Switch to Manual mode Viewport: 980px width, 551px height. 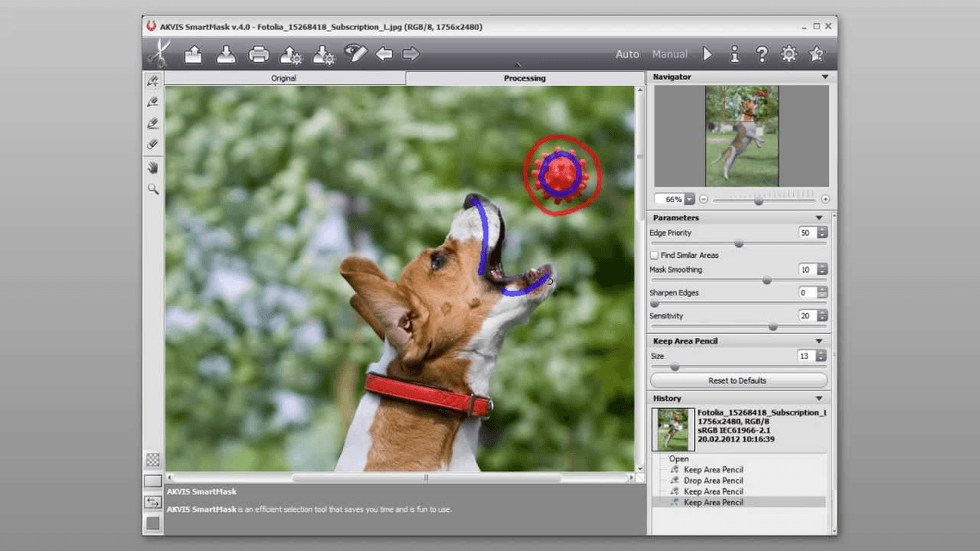[x=670, y=55]
